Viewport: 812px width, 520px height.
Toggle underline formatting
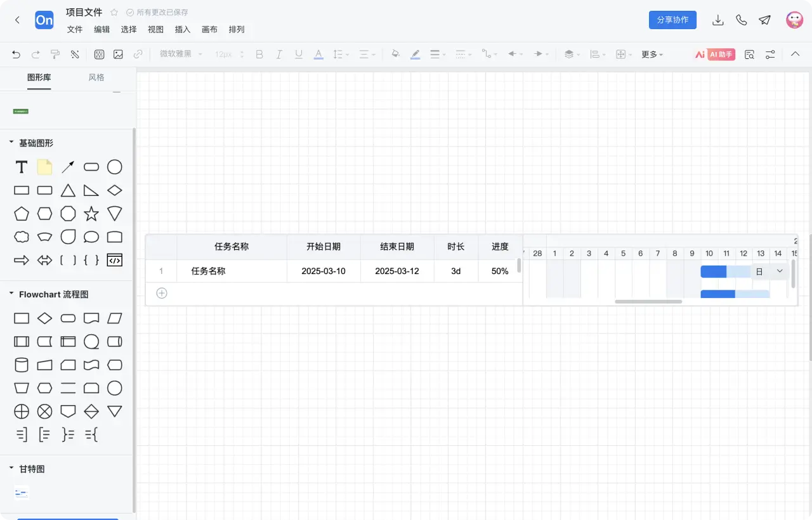(x=298, y=54)
